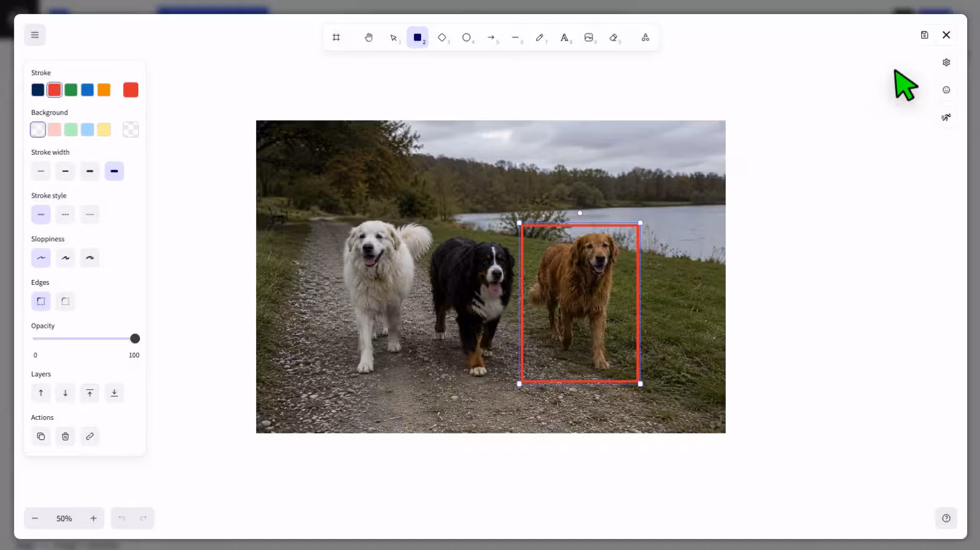Set the thinnest stroke width
The image size is (980, 550).
click(x=41, y=171)
